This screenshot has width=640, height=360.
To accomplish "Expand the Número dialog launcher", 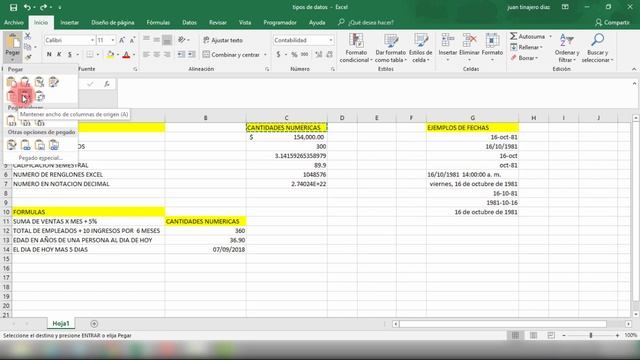I will [333, 69].
